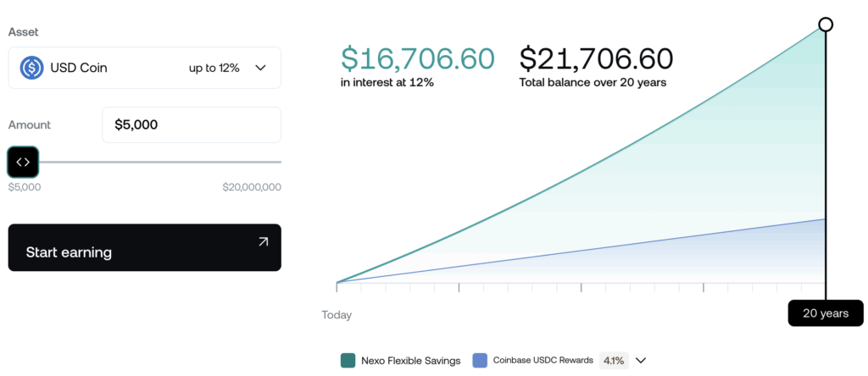The image size is (868, 376).
Task: Click the Coinbase USDC Rewards legend text
Action: [x=542, y=360]
